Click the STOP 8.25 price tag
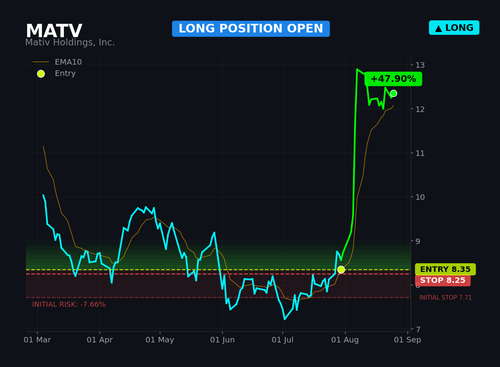This screenshot has height=367, width=500. coord(443,280)
